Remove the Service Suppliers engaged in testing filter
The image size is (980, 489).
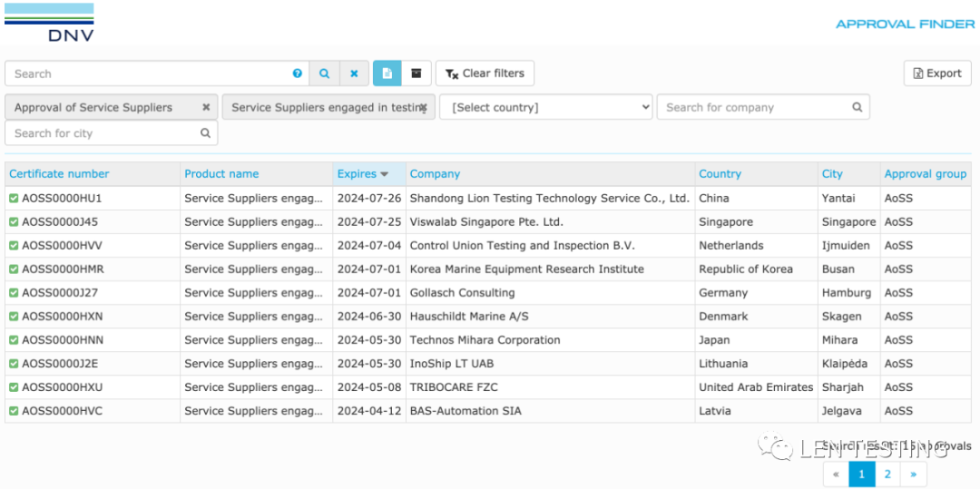pos(423,107)
